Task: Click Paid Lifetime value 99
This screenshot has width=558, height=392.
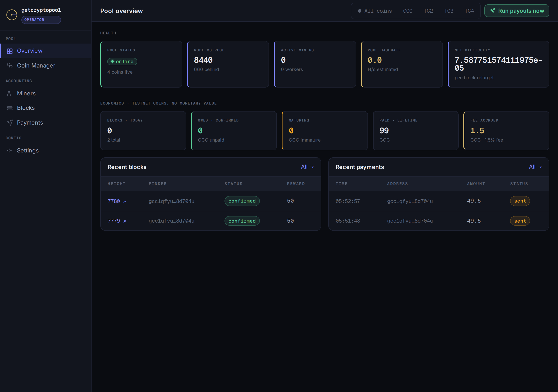Action: click(x=384, y=131)
